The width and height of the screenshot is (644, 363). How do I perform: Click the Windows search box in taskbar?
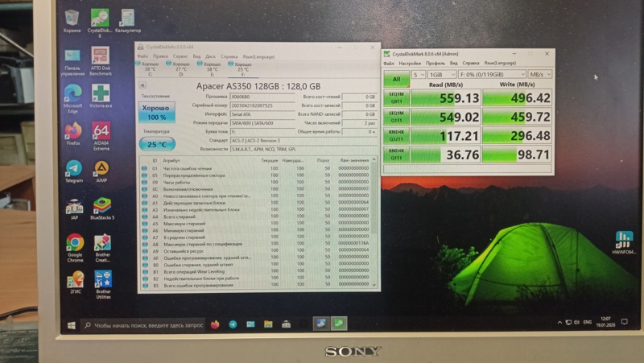142,325
